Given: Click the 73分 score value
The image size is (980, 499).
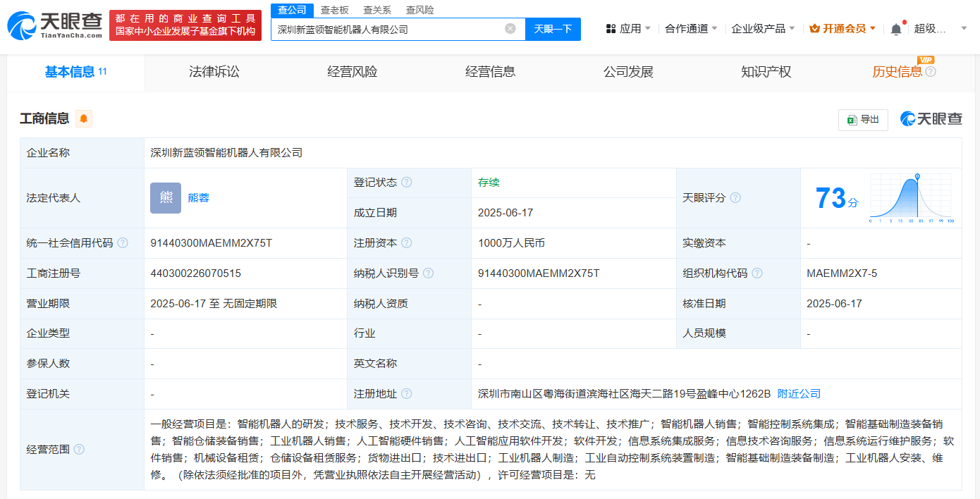Looking at the screenshot, I should point(837,199).
